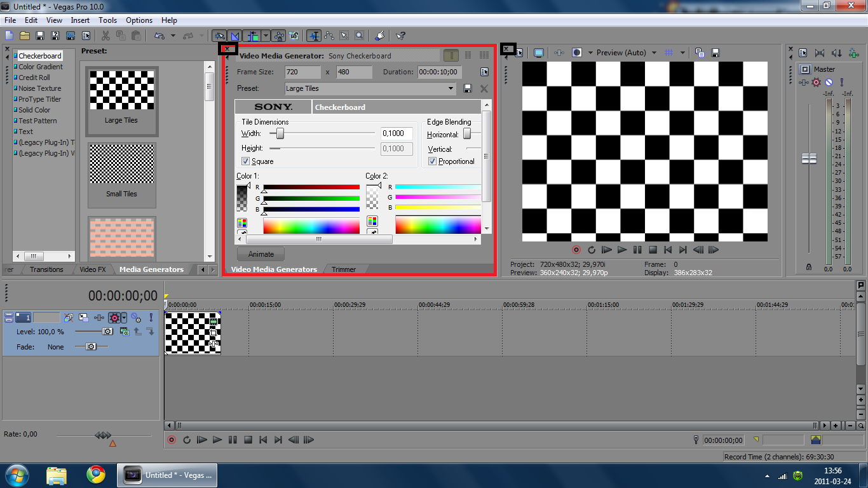Click the Paste clipboard icon in the toolbar
868x488 pixels.
[136, 36]
